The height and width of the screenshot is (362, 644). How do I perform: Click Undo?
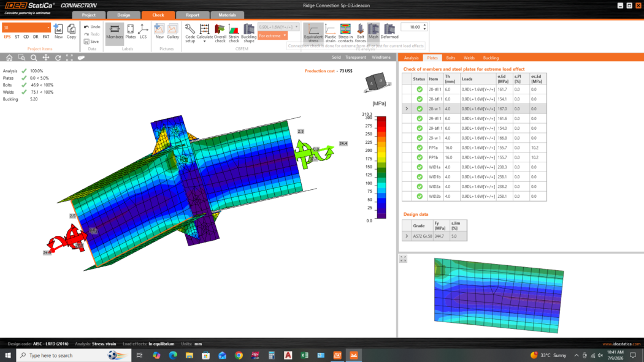tap(92, 27)
